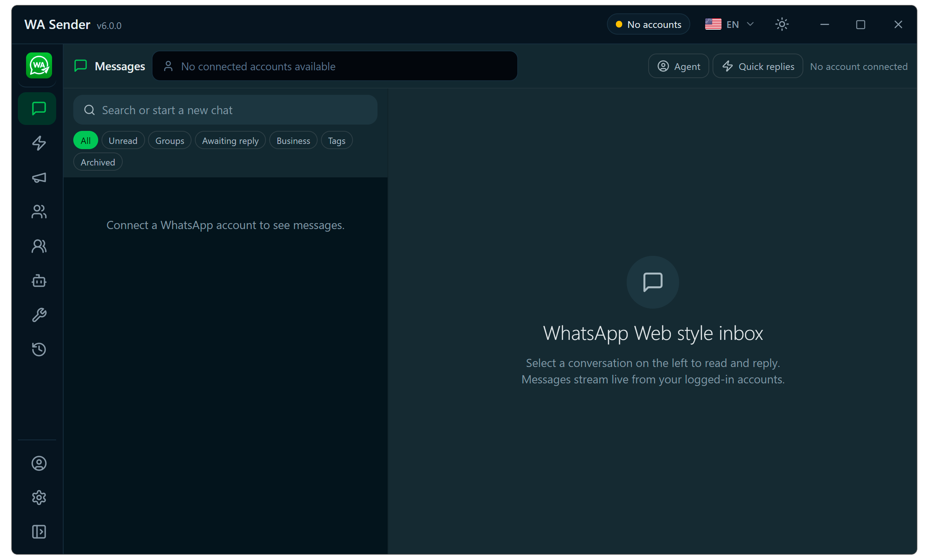Viewport: 932px width, 560px height.
Task: Click the "Connect a WhatsApp account to see messages." text
Action: tap(225, 225)
